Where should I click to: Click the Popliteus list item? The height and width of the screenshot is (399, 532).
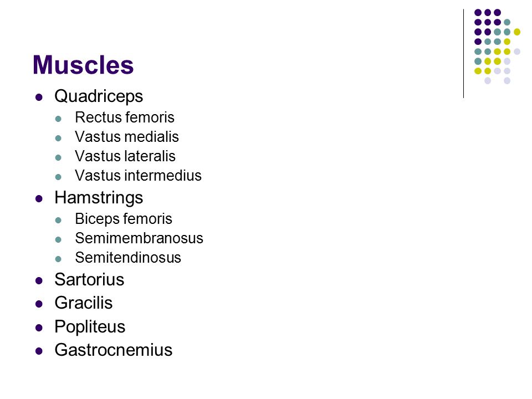coord(90,327)
